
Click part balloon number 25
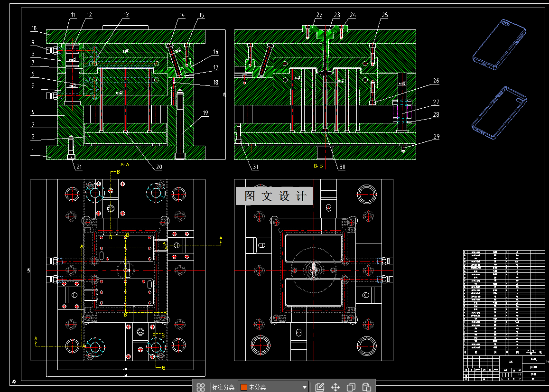tap(385, 15)
